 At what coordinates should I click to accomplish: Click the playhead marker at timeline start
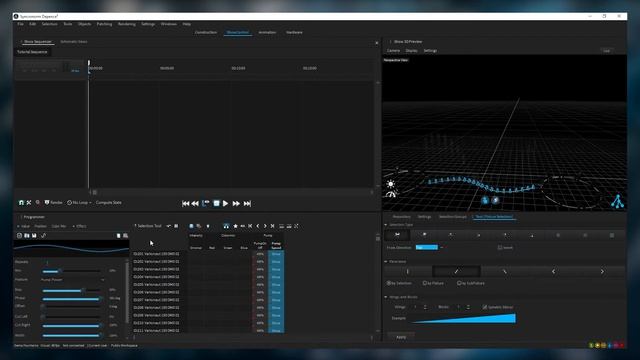click(89, 63)
